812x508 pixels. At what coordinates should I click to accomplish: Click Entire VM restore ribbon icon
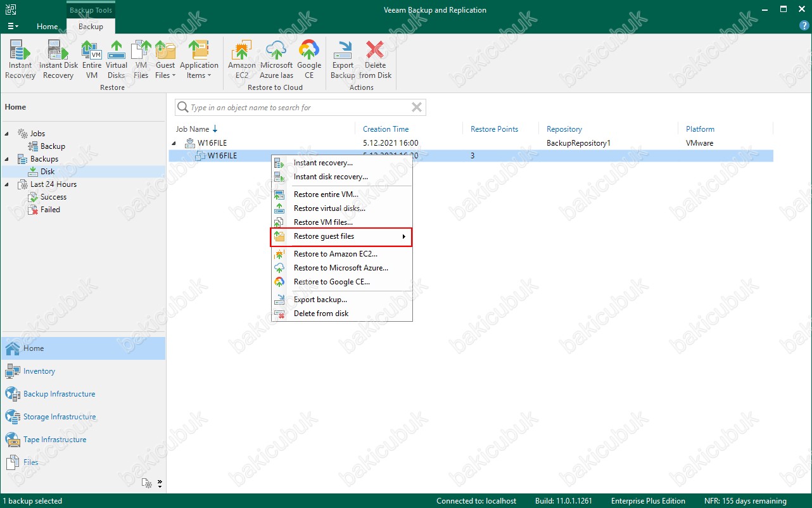pyautogui.click(x=92, y=60)
